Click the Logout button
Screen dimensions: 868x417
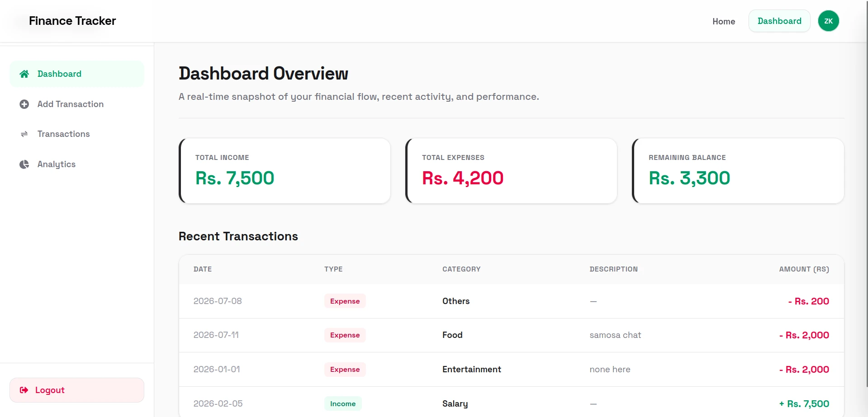pos(77,390)
